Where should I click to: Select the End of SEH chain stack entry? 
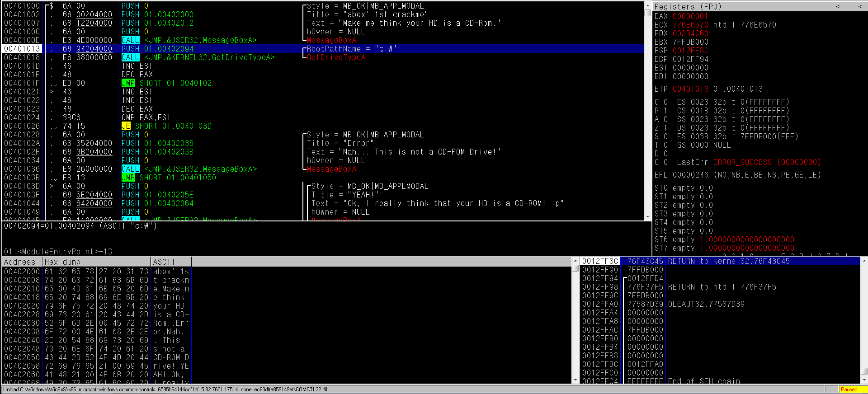720,381
